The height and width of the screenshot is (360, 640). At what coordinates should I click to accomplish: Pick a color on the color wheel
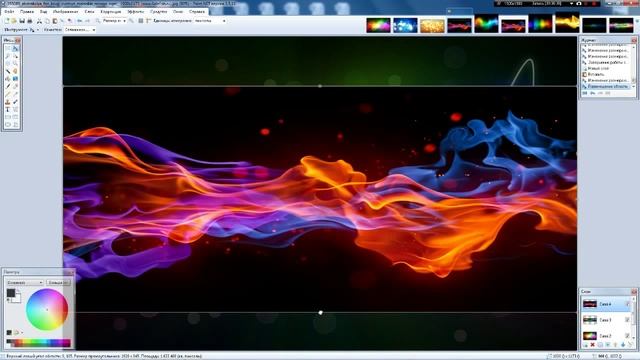click(x=47, y=309)
